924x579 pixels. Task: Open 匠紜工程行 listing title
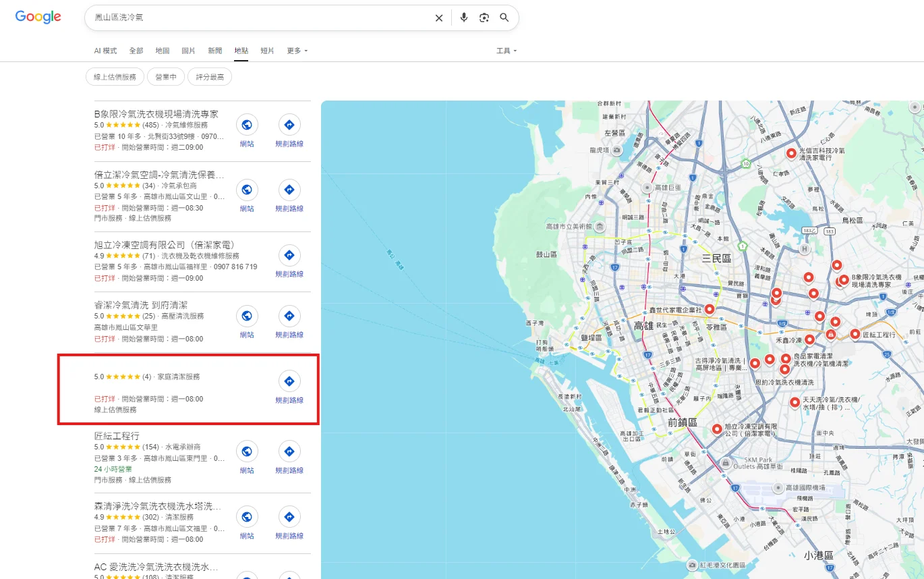coord(117,436)
